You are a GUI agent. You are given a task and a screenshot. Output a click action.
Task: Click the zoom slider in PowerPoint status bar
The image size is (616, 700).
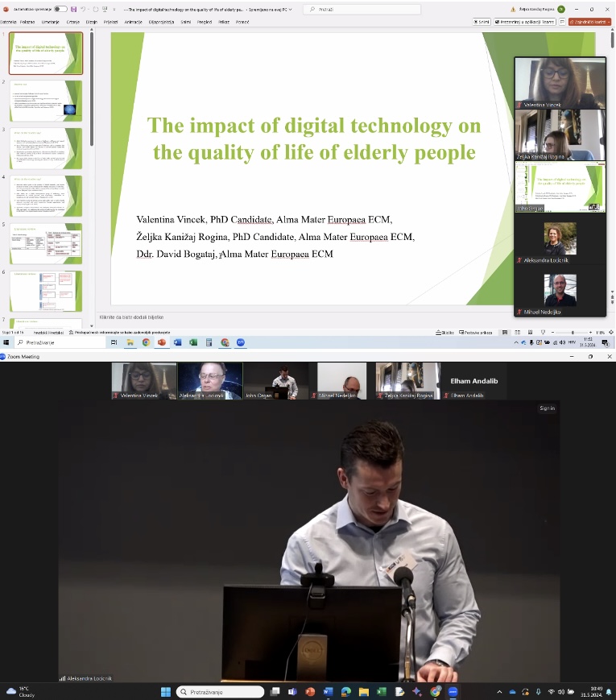pos(572,333)
